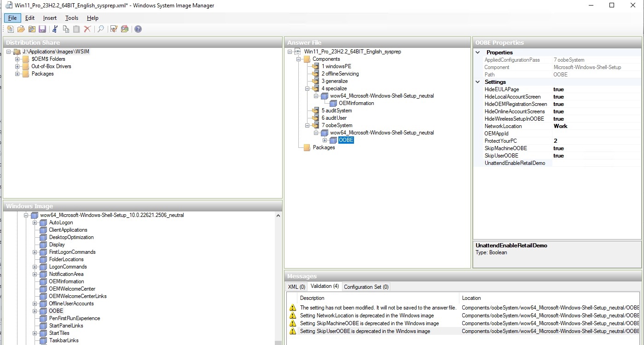
Task: Collapse the 7 oobeSystem pass node
Action: click(x=307, y=125)
